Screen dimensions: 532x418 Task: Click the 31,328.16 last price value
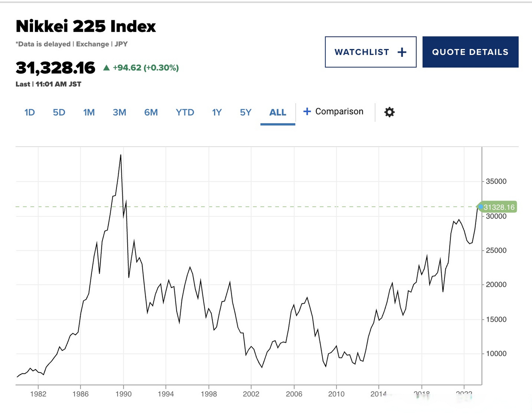(x=55, y=68)
